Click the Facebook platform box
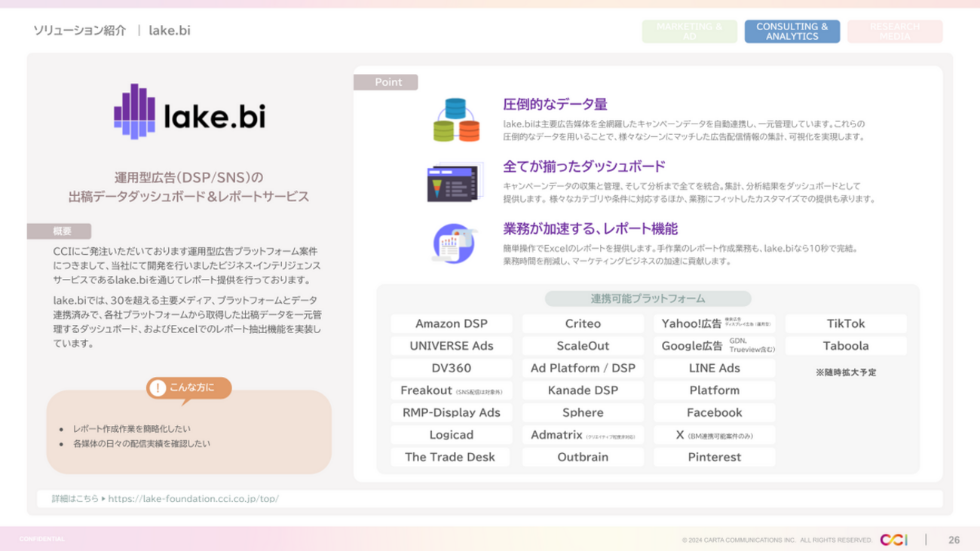Image resolution: width=980 pixels, height=551 pixels. (715, 413)
